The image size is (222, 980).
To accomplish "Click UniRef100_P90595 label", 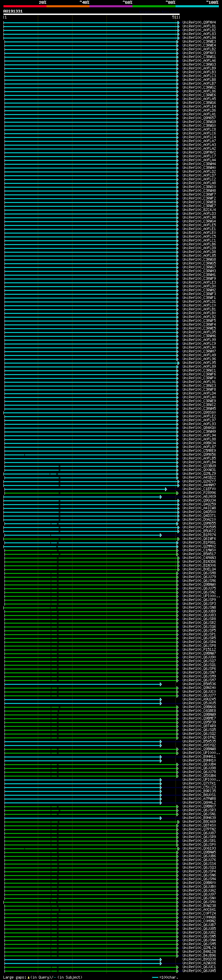I will point(199,527).
